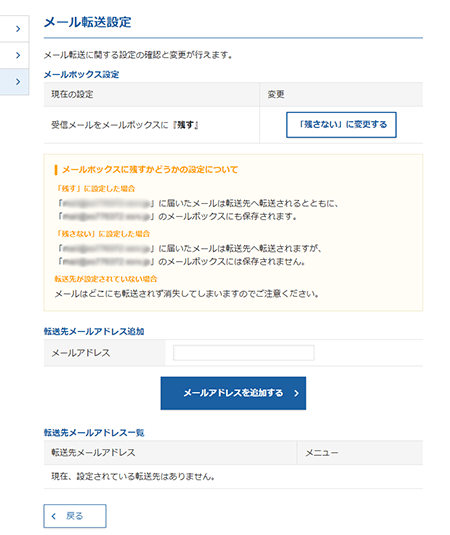Viewport: 450px width, 535px height.
Task: Click the メール転送設定 page title
Action: tap(88, 22)
